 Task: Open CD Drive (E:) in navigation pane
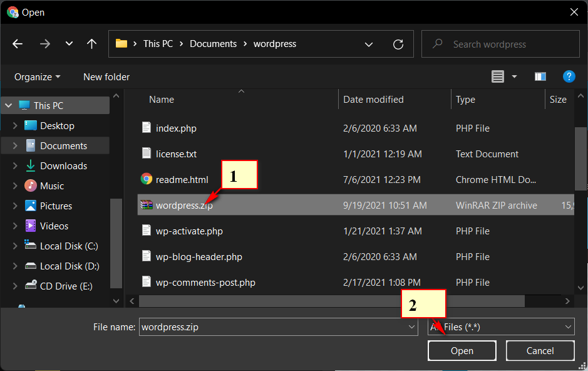click(66, 286)
